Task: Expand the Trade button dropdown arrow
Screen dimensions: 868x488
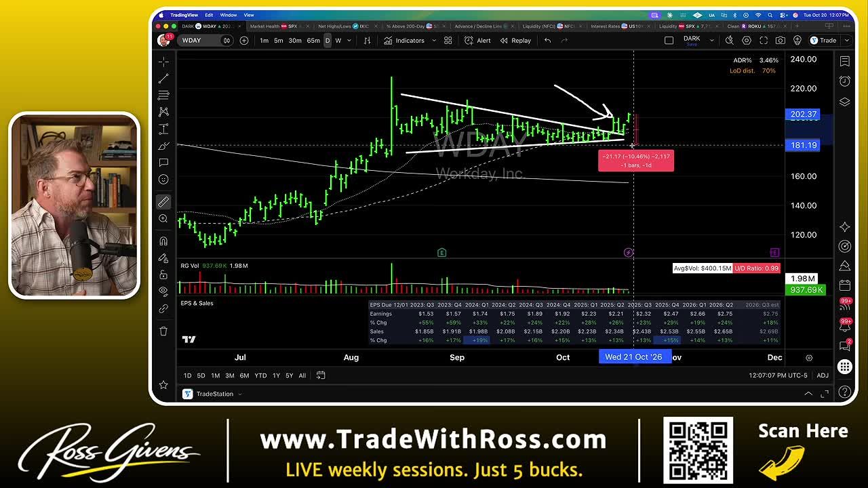Action: point(847,41)
